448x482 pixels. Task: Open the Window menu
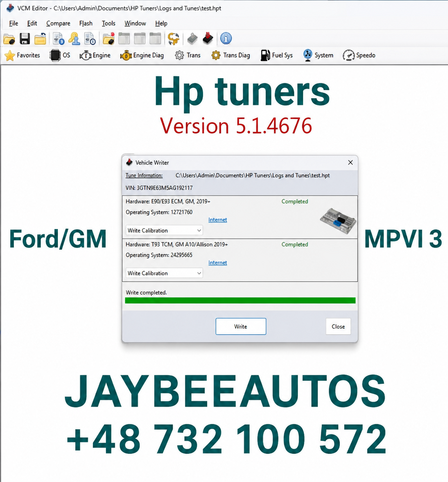point(135,23)
